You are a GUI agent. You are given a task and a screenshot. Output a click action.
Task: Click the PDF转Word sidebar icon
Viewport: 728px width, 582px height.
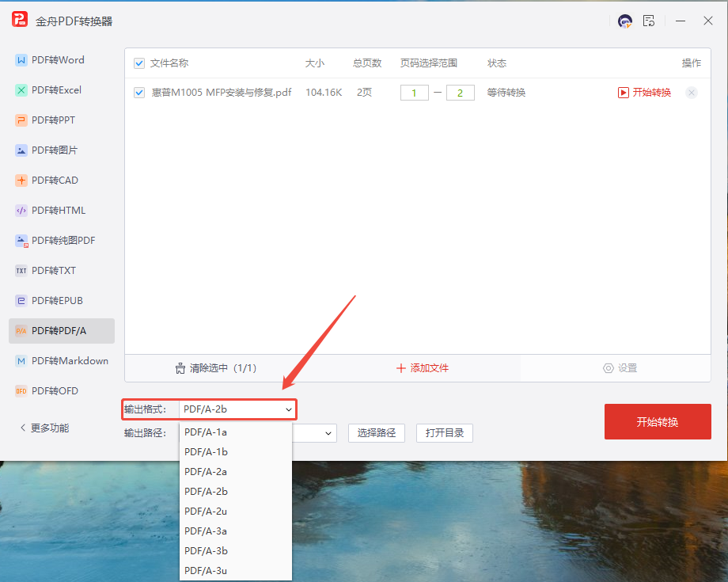[x=21, y=60]
